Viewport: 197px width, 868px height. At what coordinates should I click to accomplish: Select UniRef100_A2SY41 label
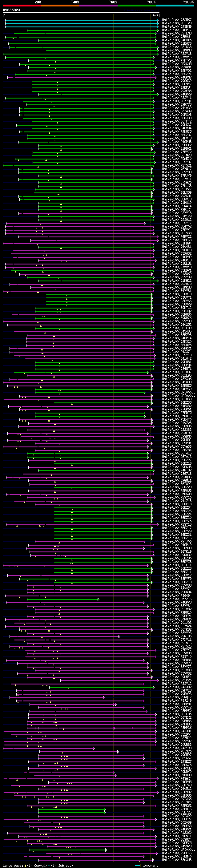tap(177, 98)
